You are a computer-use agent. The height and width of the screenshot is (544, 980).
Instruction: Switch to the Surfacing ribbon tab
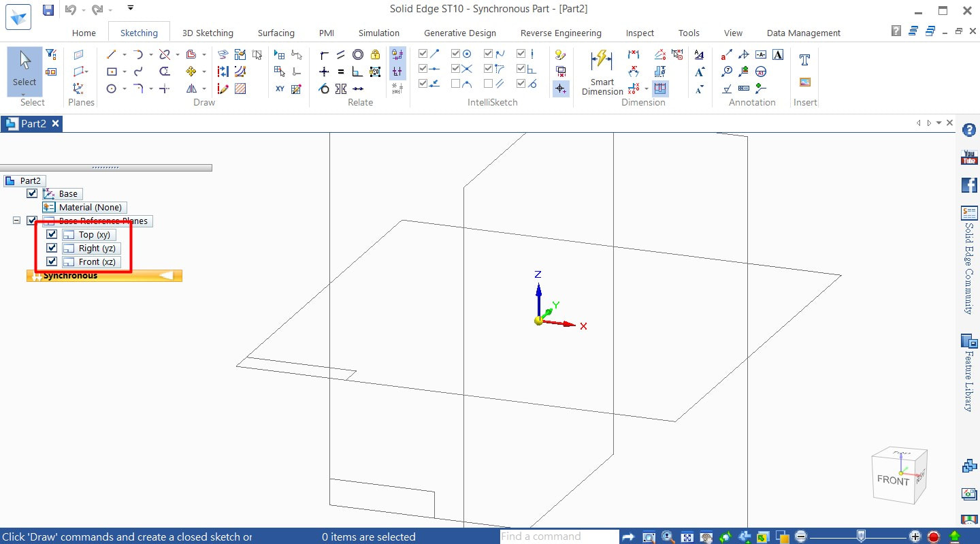pos(276,33)
